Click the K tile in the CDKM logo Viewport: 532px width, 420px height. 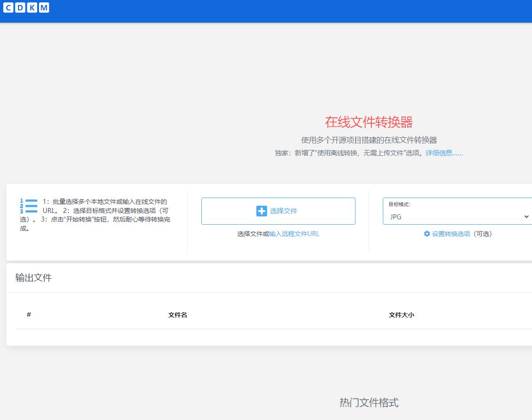point(32,7)
